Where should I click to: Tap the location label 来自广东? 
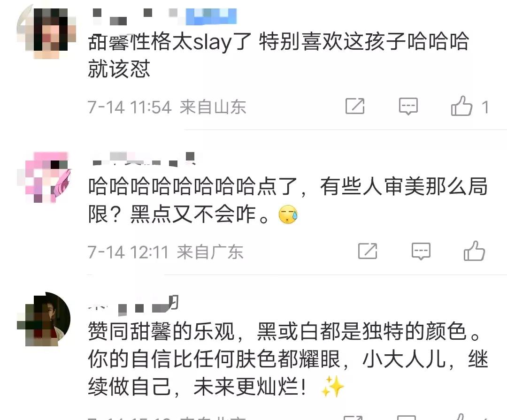click(x=210, y=252)
